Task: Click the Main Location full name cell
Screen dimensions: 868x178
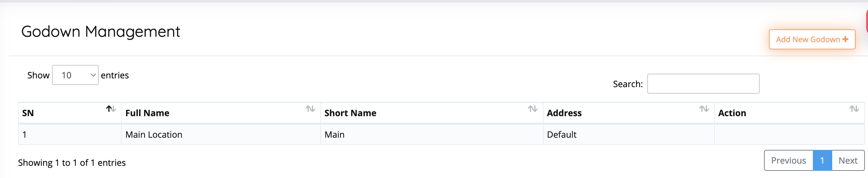Action: (x=154, y=135)
